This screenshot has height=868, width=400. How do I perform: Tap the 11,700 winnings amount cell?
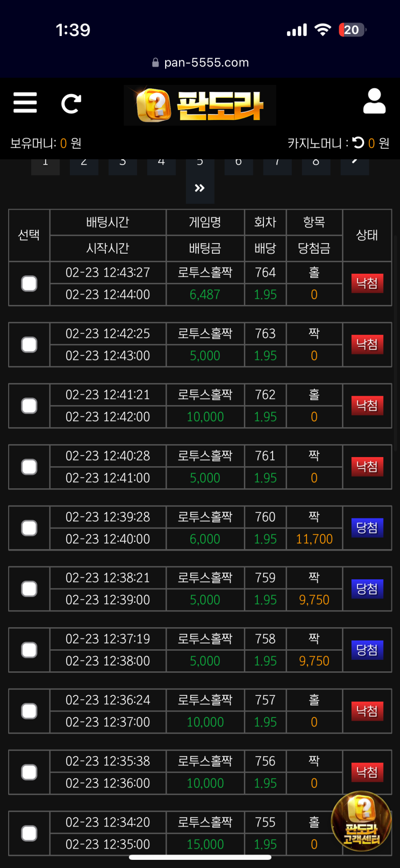pos(314,539)
